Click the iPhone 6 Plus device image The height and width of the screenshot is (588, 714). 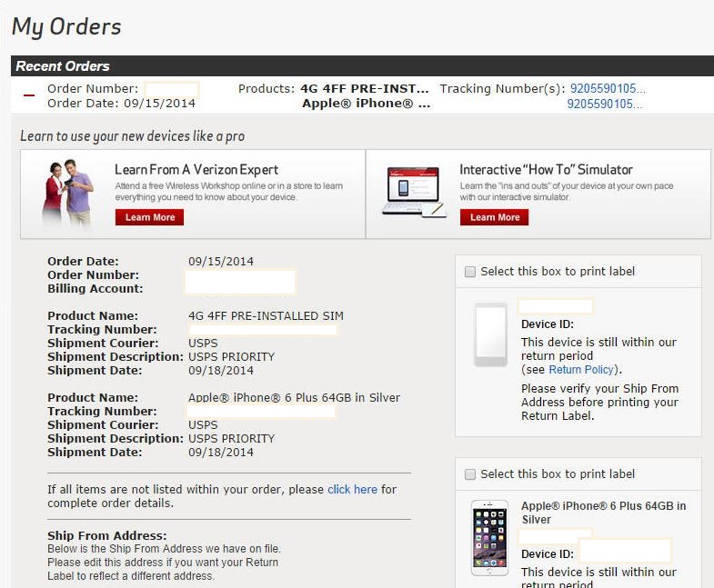[x=489, y=538]
